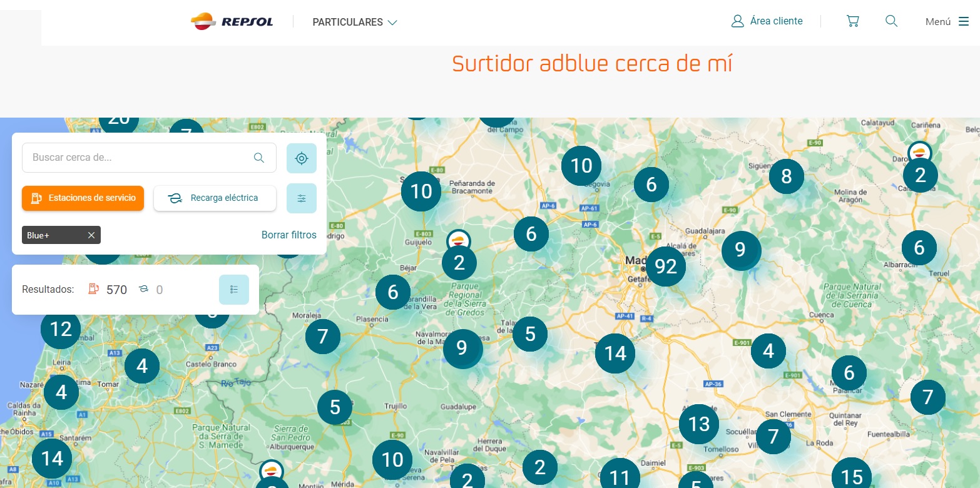Show the results list view icon
980x488 pixels.
click(x=234, y=290)
